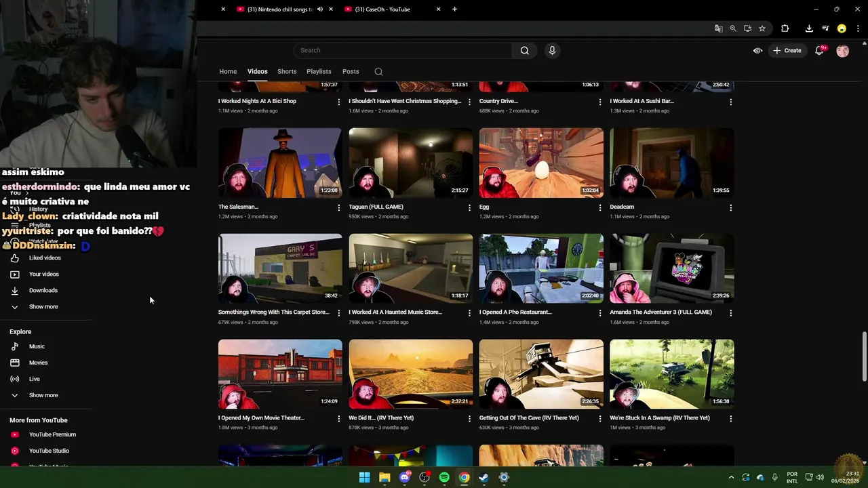This screenshot has height=488, width=868.
Task: Open Chrome downloads icon
Action: click(x=809, y=28)
